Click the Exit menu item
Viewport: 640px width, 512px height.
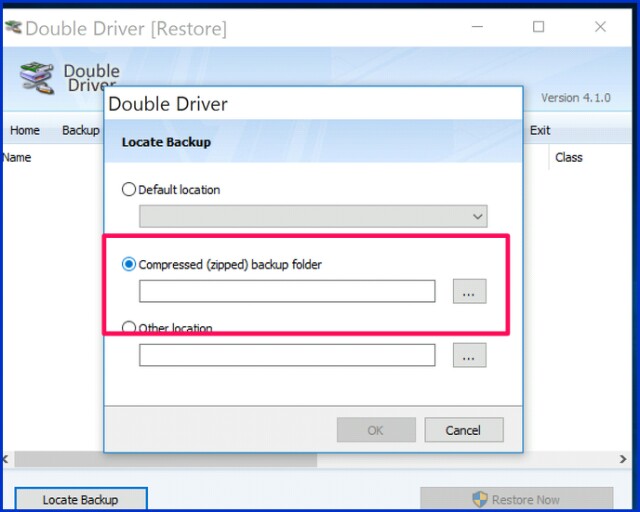click(x=540, y=130)
